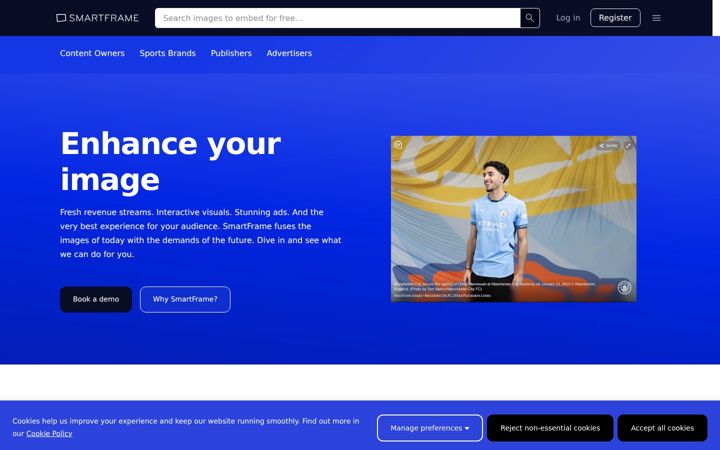The image size is (720, 450).
Task: Click the Enhance your image heading
Action: tap(170, 161)
